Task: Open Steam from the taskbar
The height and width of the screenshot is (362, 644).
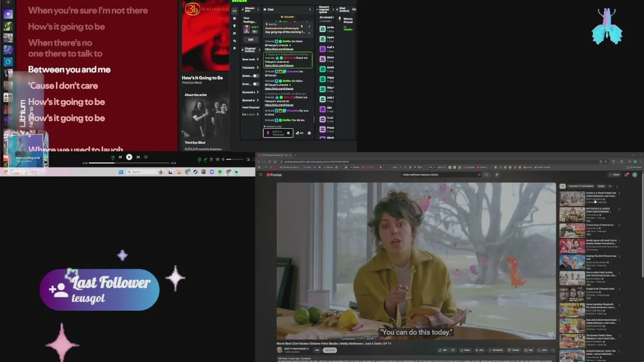Action: (195, 172)
